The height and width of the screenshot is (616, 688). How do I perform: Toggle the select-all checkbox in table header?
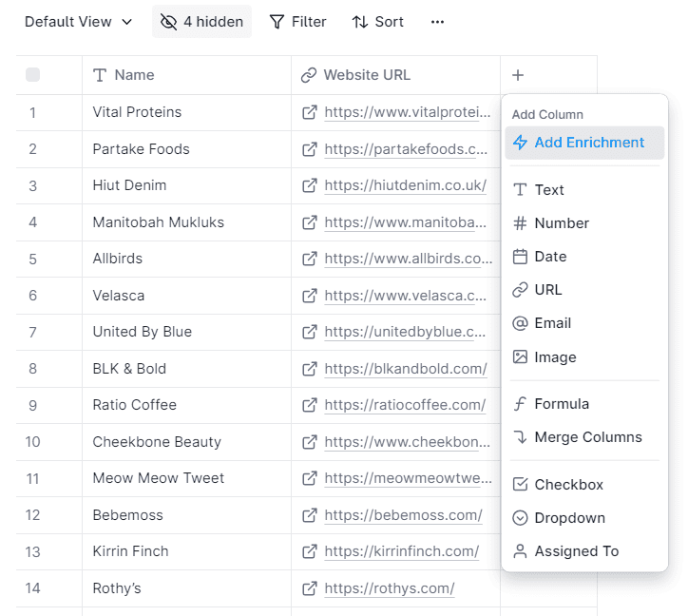tap(33, 75)
